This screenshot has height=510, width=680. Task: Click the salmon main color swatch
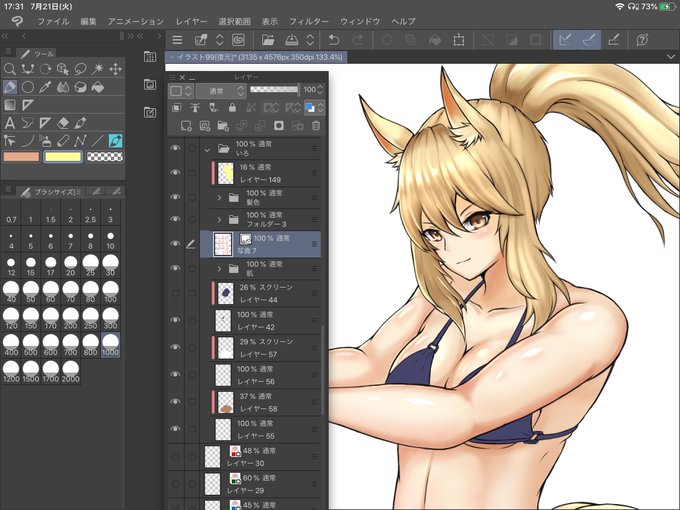click(x=21, y=157)
